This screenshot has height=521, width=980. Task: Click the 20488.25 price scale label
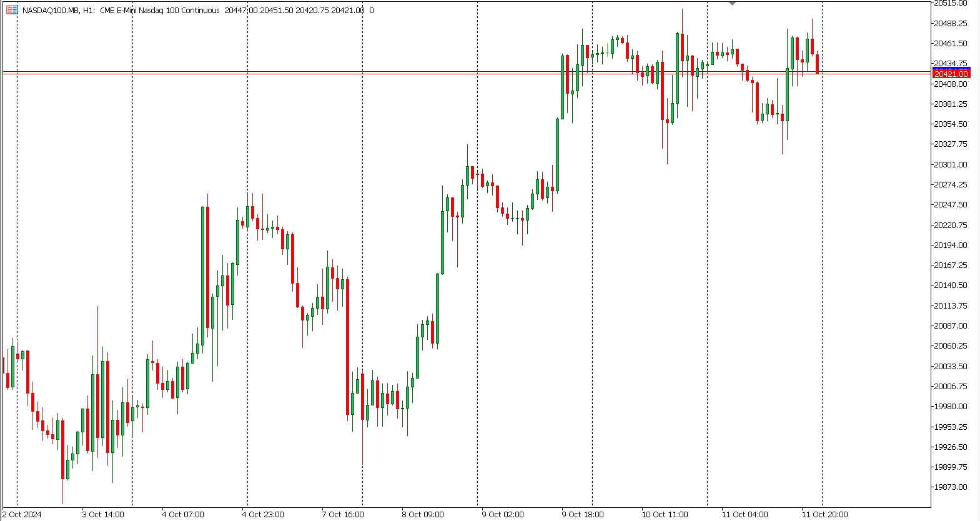[950, 24]
